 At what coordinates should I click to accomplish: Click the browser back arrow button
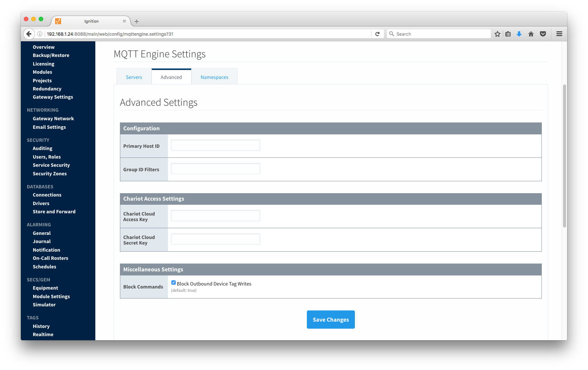pyautogui.click(x=29, y=34)
